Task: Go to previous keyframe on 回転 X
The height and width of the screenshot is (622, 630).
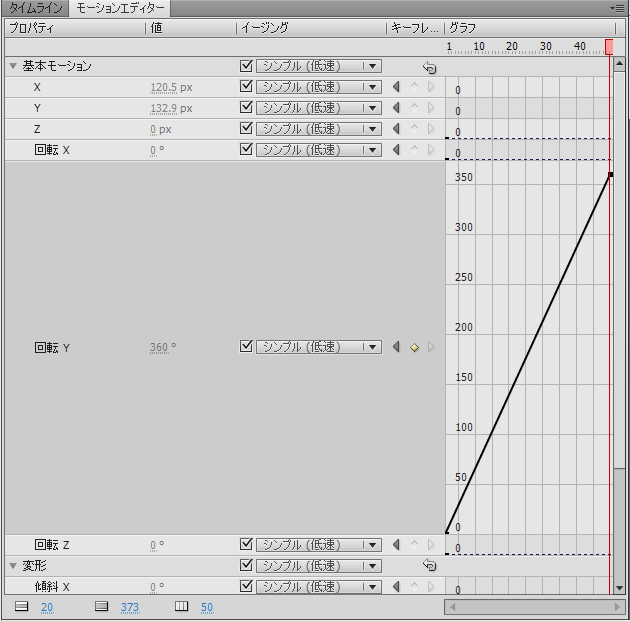Action: pyautogui.click(x=397, y=149)
